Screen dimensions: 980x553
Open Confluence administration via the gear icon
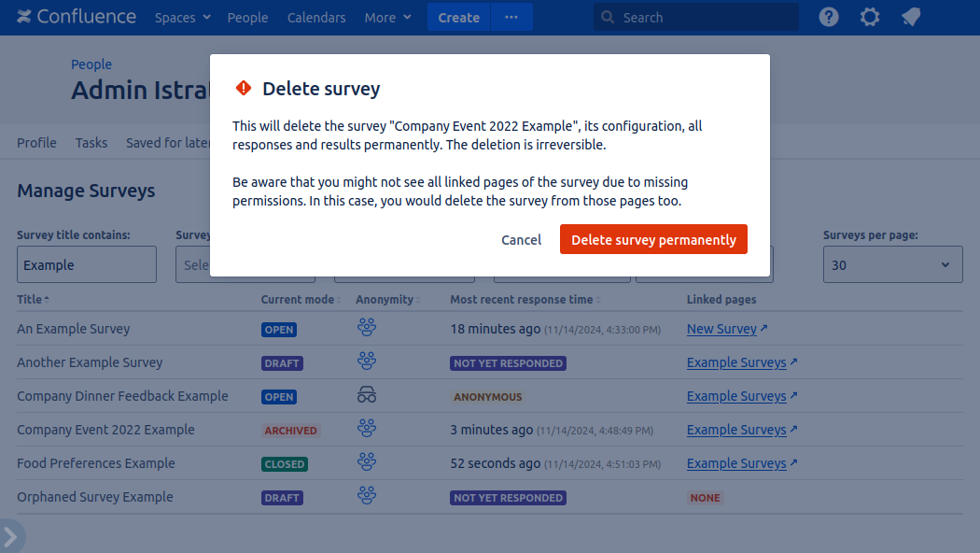click(x=870, y=17)
